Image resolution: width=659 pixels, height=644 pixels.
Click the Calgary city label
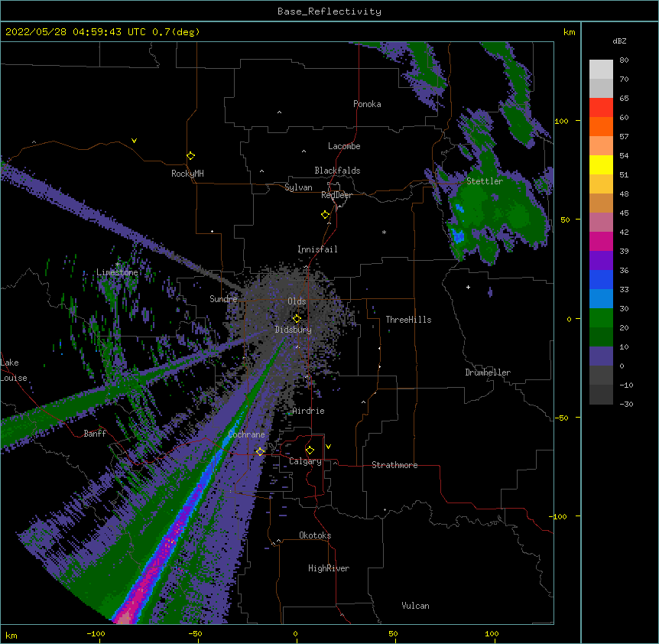pyautogui.click(x=305, y=461)
